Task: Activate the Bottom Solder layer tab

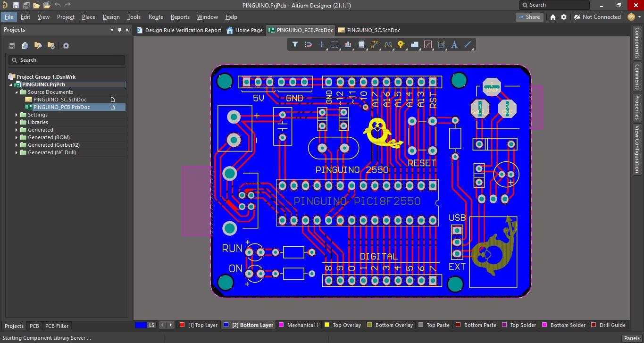Action: tap(564, 325)
